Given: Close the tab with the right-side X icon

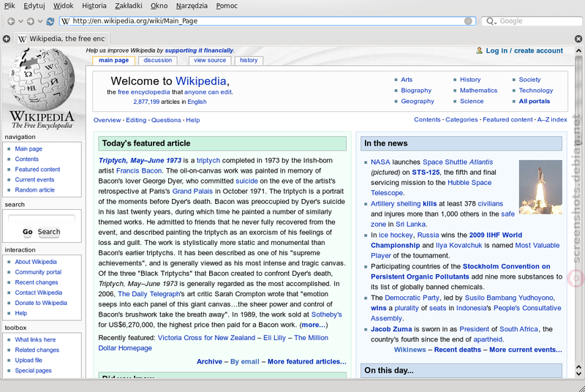Looking at the screenshot, I should click(578, 39).
